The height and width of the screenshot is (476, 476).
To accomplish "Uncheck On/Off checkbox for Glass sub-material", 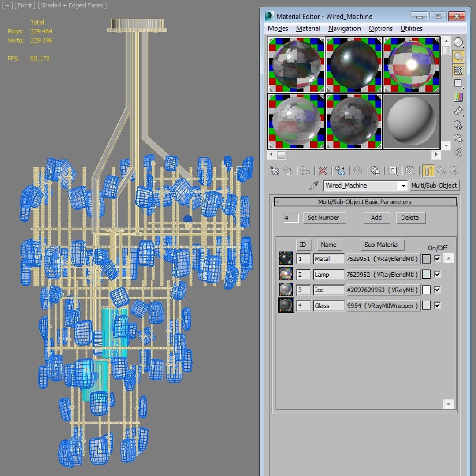I will 437,305.
